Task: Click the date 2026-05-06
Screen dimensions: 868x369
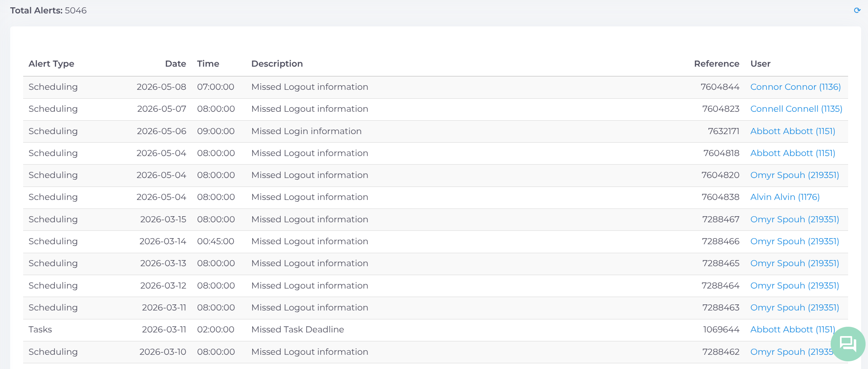Action: coord(162,131)
